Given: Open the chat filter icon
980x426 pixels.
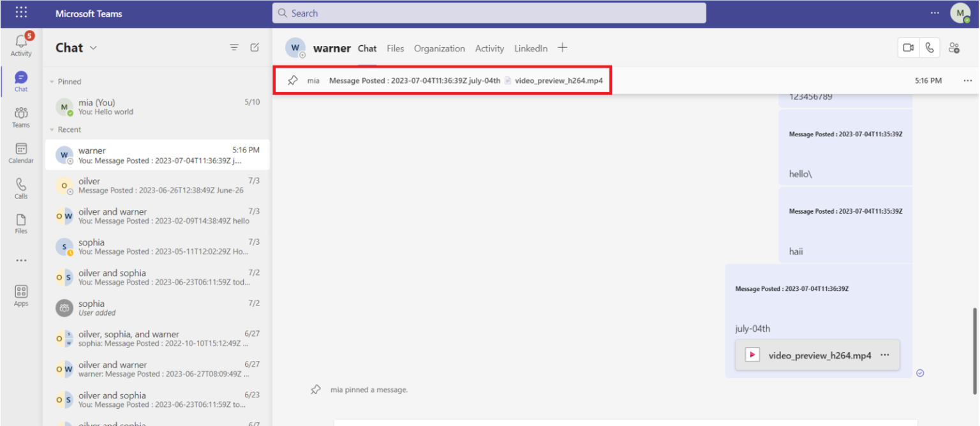Looking at the screenshot, I should point(234,47).
